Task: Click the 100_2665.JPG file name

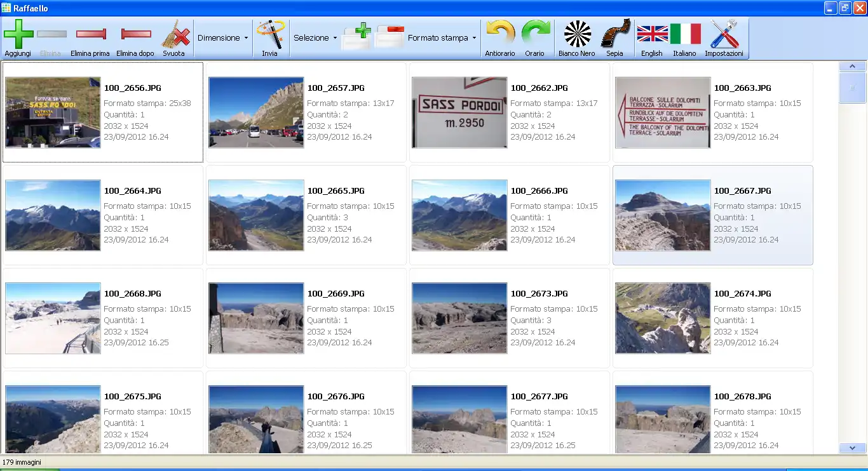Action: click(x=336, y=191)
